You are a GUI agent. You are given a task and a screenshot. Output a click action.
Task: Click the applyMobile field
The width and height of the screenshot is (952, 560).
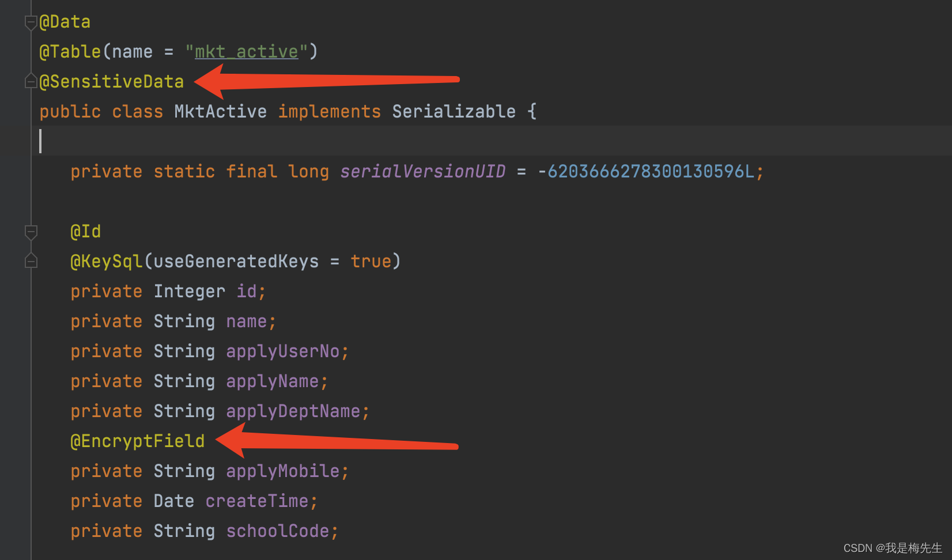[283, 471]
